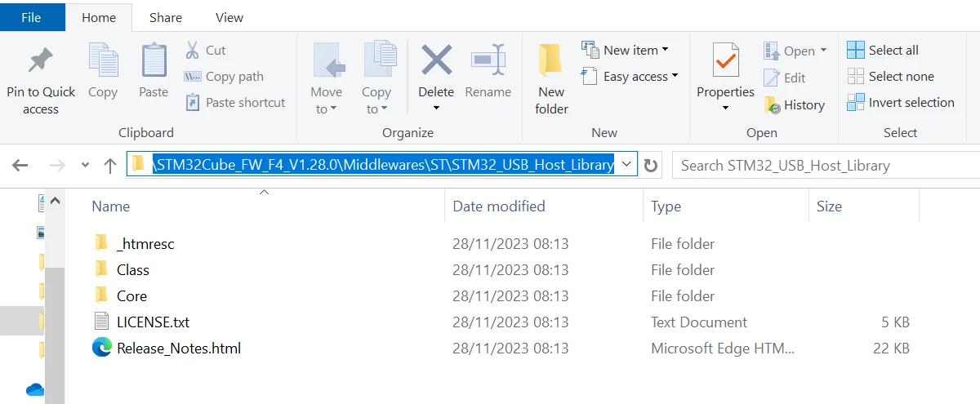Switch to the Home ribbon tab
The width and height of the screenshot is (980, 404).
[x=99, y=16]
